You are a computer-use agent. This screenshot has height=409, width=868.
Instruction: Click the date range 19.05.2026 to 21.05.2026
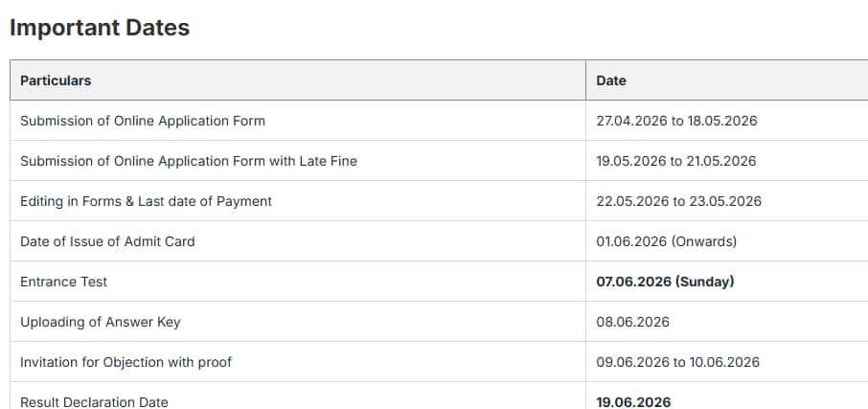[x=675, y=161]
